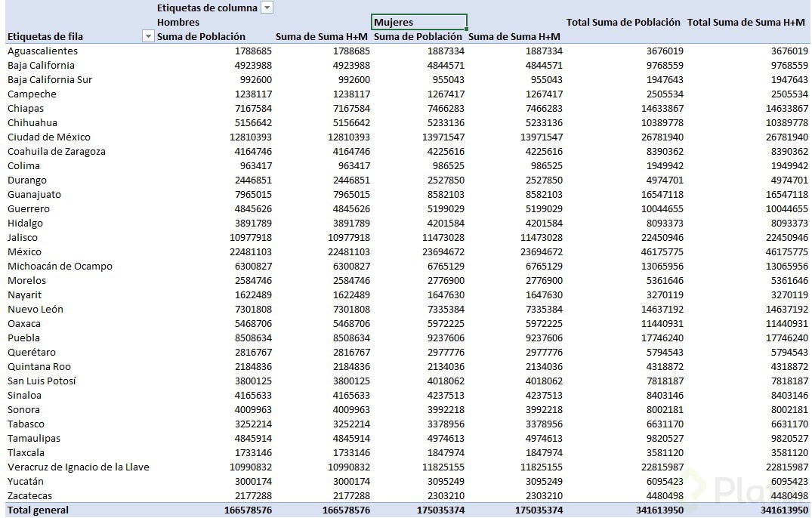Click Total general Hombres population 166578576

[x=248, y=510]
